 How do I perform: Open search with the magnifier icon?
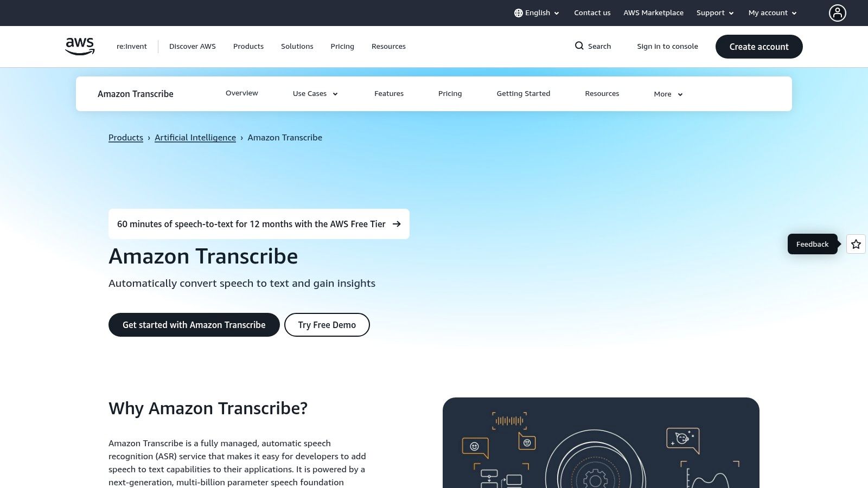[579, 46]
